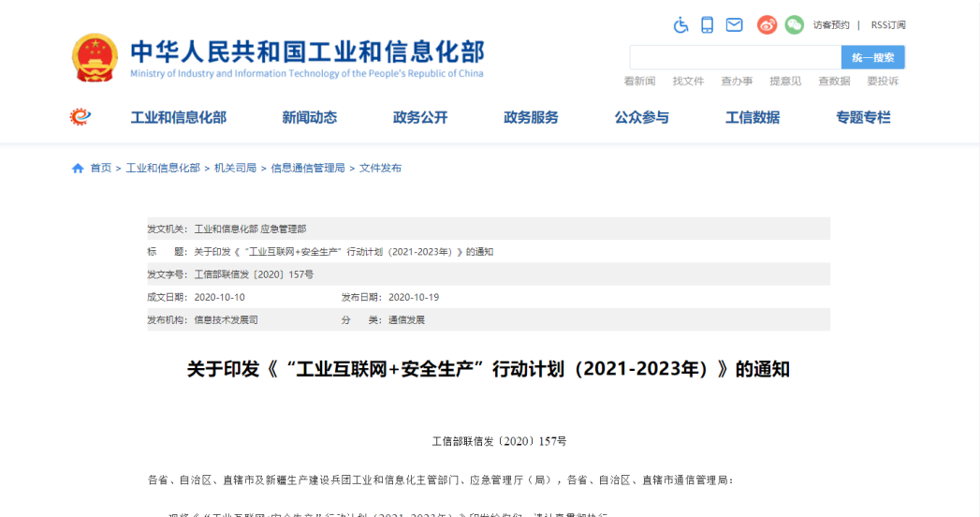Click the envelope mail icon
This screenshot has width=980, height=517.
coord(734,25)
